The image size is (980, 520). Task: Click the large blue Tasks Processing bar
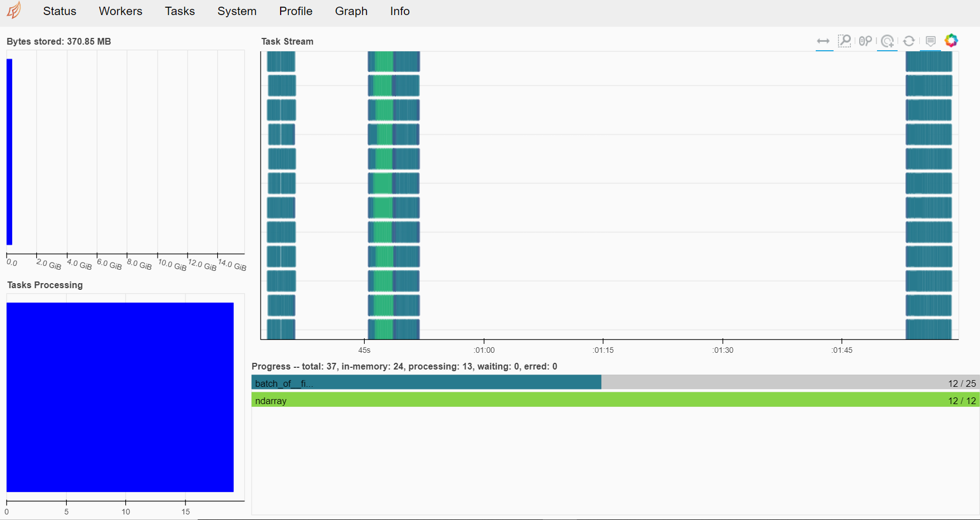pyautogui.click(x=120, y=397)
